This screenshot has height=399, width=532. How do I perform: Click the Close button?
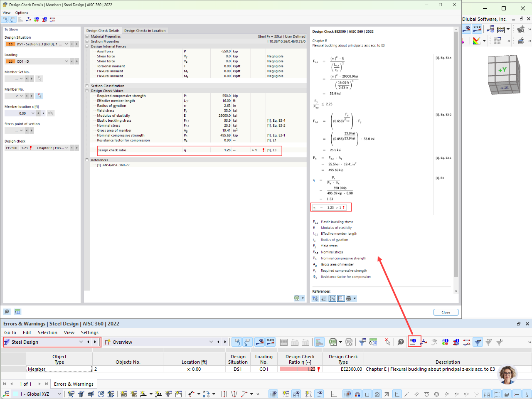point(446,312)
